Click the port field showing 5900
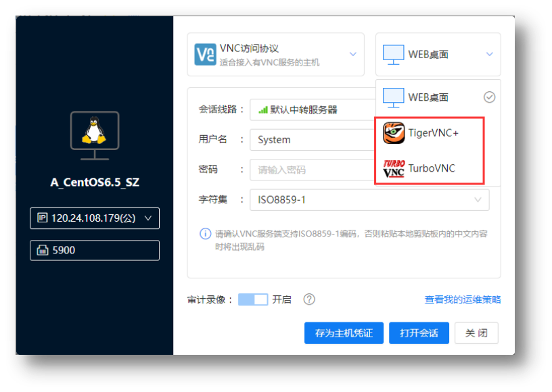Screen dimensions: 552x392 [x=94, y=250]
